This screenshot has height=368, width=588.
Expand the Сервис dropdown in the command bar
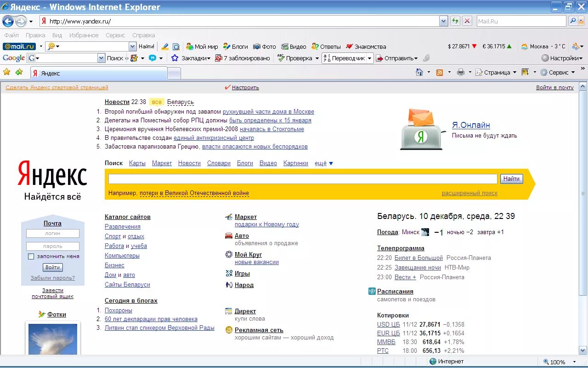coord(573,72)
